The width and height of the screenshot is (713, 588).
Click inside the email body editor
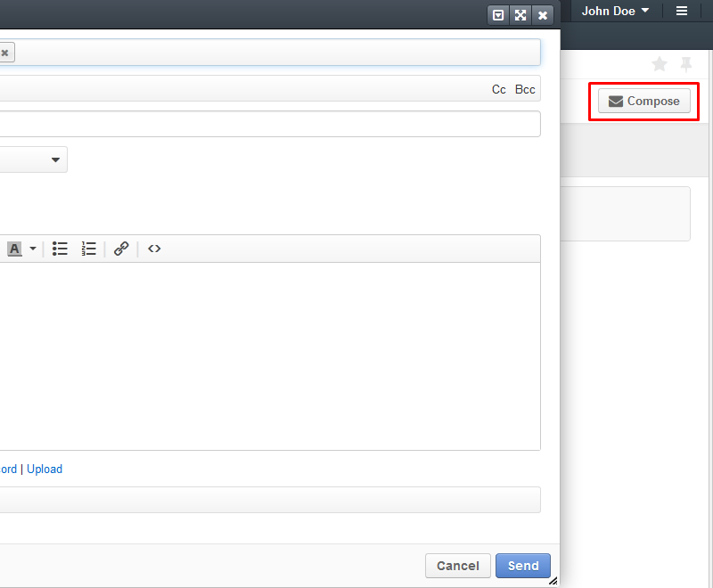pyautogui.click(x=270, y=356)
